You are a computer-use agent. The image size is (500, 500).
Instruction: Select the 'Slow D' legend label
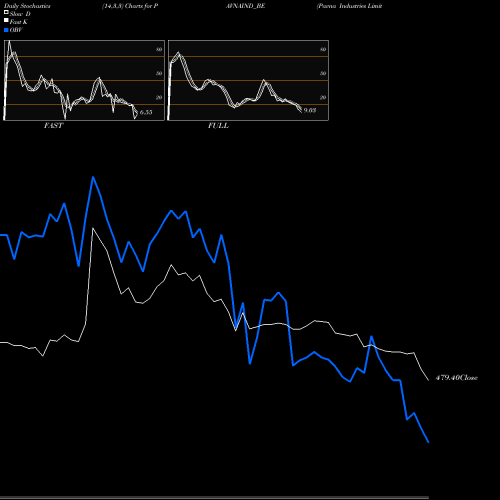20,14
